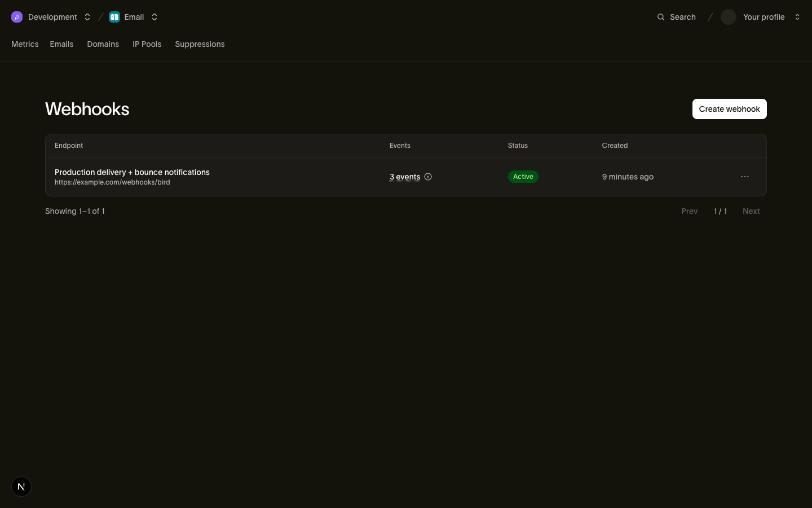
Task: Click the Events column header
Action: click(400, 146)
